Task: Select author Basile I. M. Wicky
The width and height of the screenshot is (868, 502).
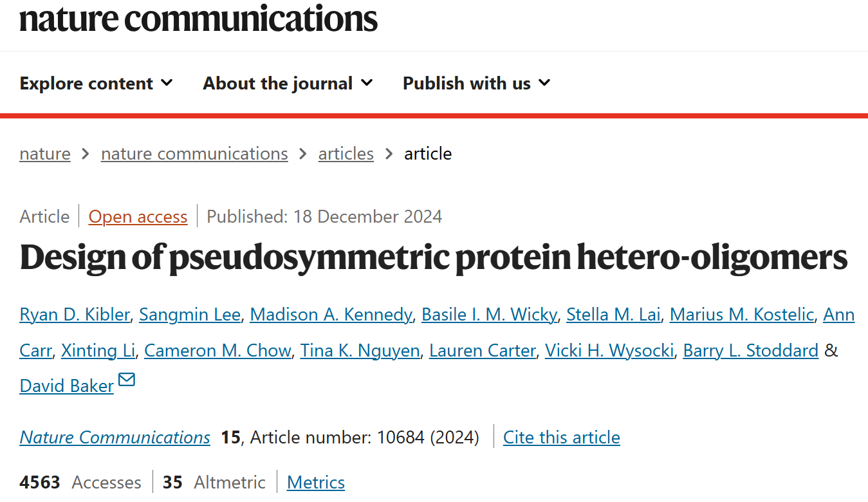Action: (x=489, y=315)
